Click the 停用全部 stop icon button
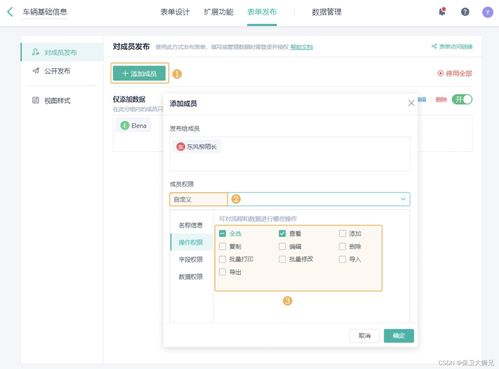Viewport: 499px width, 369px height. click(455, 73)
